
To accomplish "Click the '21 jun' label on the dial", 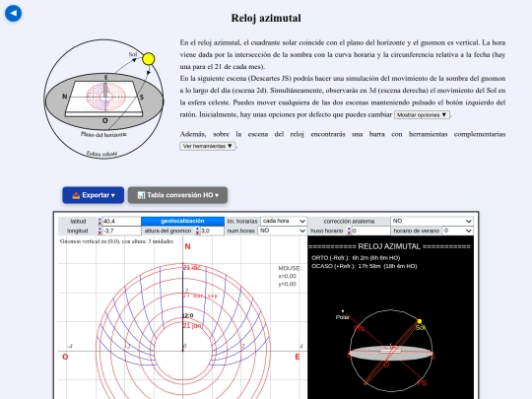I will pos(192,326).
